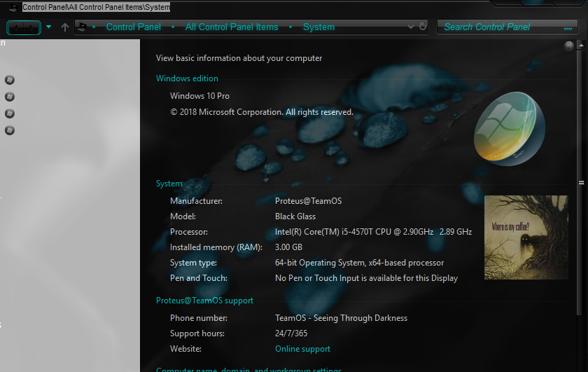Screen dimensions: 588x372
Task: Click the System breadcrumb segment
Action: (x=318, y=27)
